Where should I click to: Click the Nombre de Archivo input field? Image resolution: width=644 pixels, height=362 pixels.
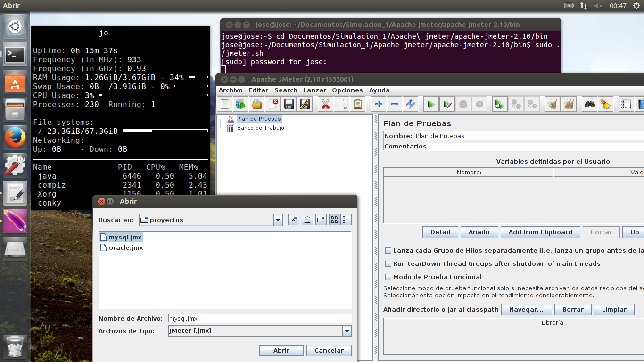tap(260, 318)
